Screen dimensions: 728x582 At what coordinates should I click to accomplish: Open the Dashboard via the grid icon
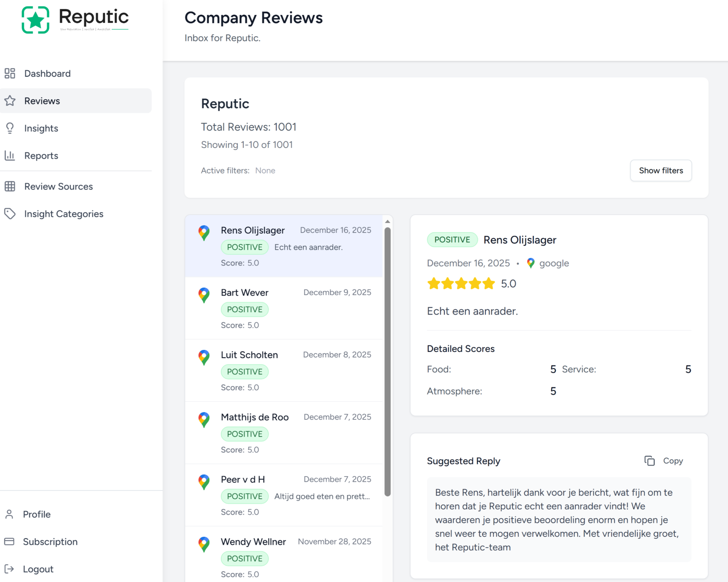[x=10, y=73]
